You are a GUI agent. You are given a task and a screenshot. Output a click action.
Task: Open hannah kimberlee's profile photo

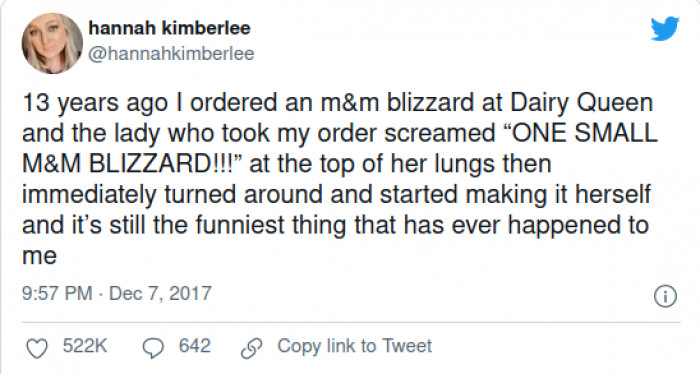click(x=52, y=43)
